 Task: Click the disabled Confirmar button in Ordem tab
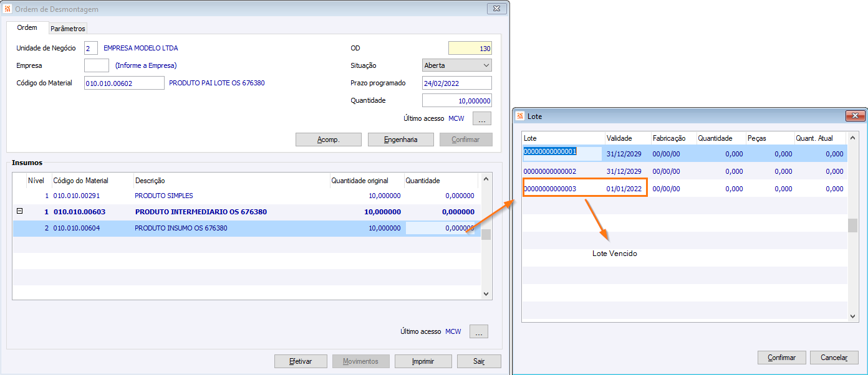point(466,140)
